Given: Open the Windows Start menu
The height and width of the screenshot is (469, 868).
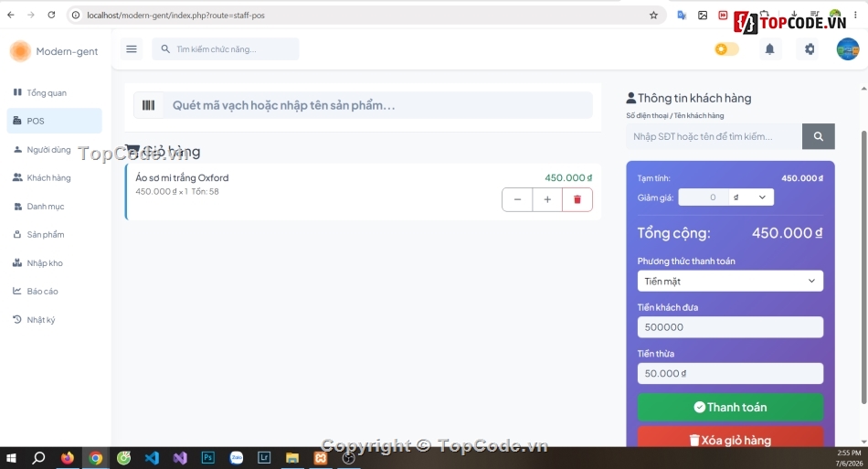Looking at the screenshot, I should pyautogui.click(x=11, y=458).
